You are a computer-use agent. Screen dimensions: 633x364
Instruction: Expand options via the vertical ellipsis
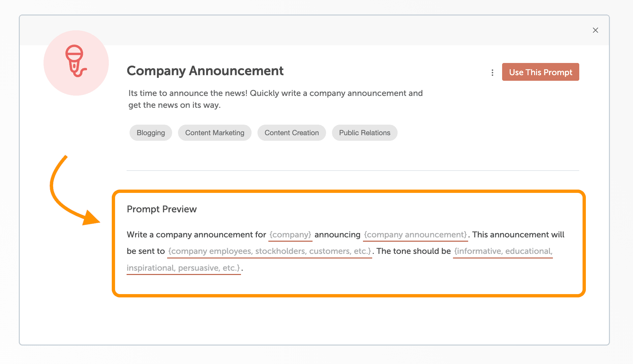pyautogui.click(x=492, y=72)
